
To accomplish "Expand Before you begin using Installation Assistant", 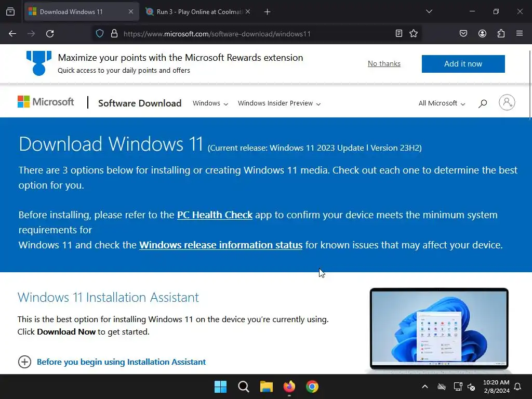I will tap(112, 362).
